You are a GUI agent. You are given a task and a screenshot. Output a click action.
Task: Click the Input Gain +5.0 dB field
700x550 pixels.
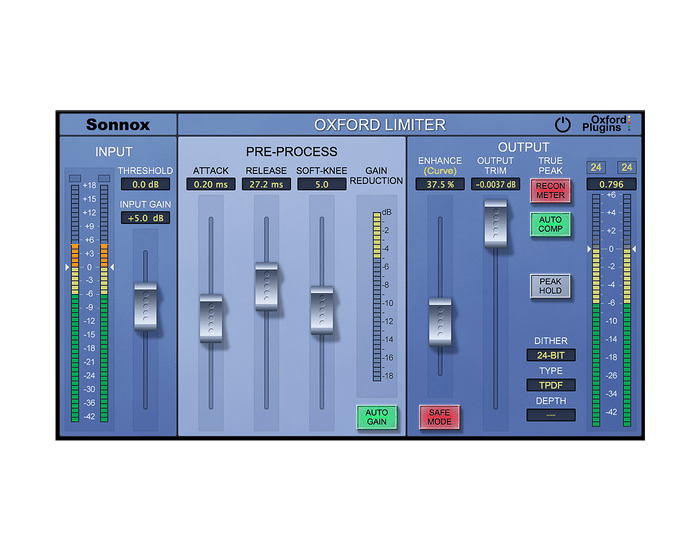click(146, 218)
